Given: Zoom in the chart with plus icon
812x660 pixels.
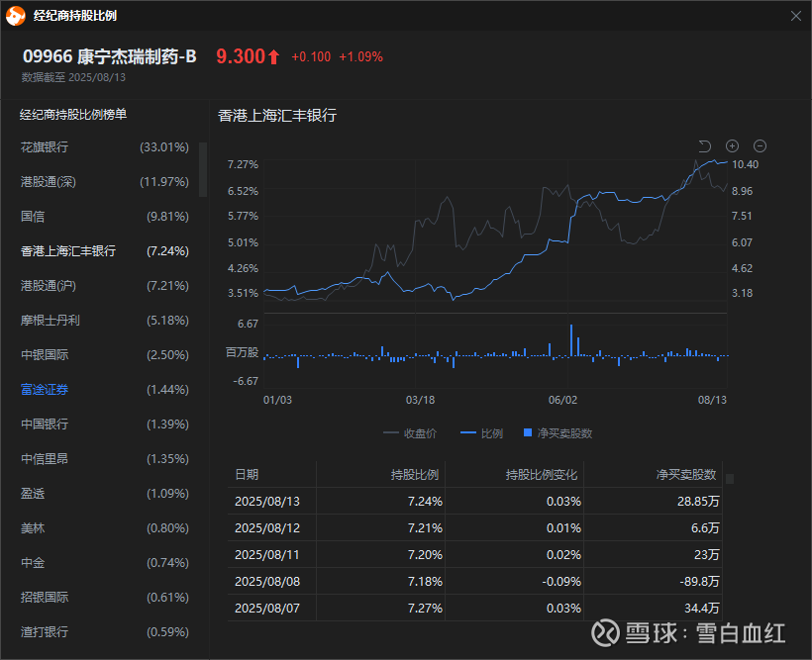Looking at the screenshot, I should (x=732, y=146).
